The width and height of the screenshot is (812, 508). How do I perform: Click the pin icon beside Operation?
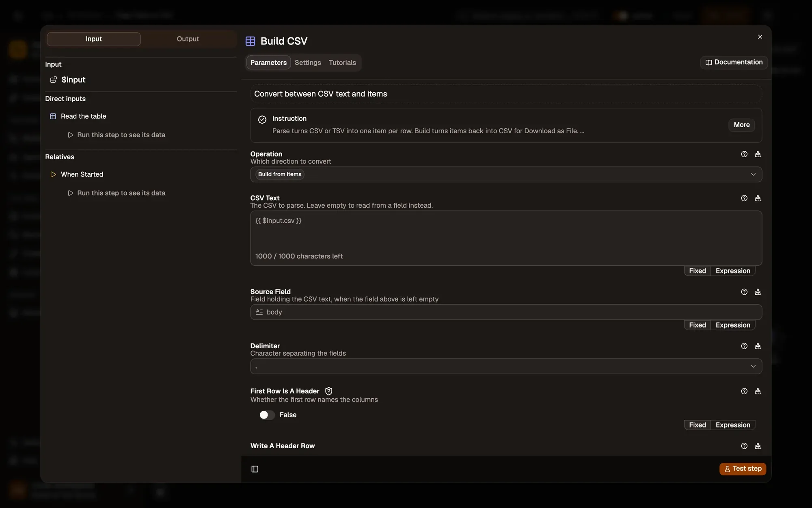(758, 154)
